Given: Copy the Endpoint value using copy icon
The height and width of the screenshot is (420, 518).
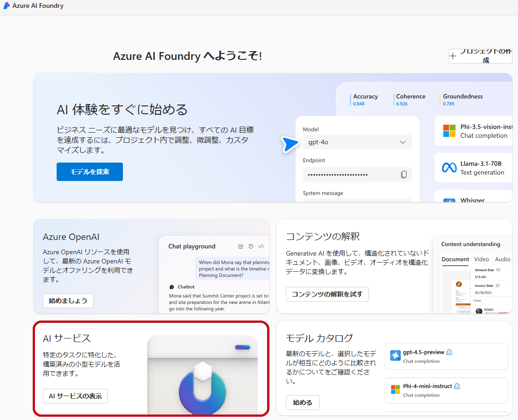Looking at the screenshot, I should 403,175.
